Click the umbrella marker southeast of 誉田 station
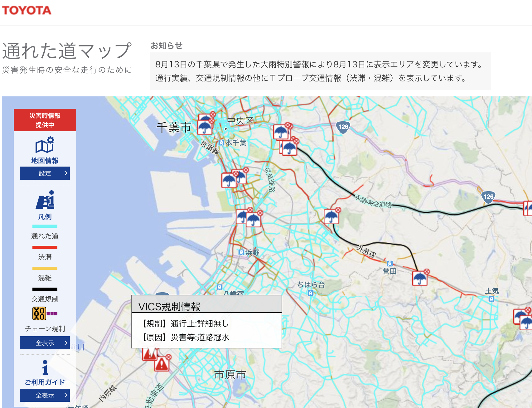This screenshot has width=532, height=408. [x=420, y=278]
